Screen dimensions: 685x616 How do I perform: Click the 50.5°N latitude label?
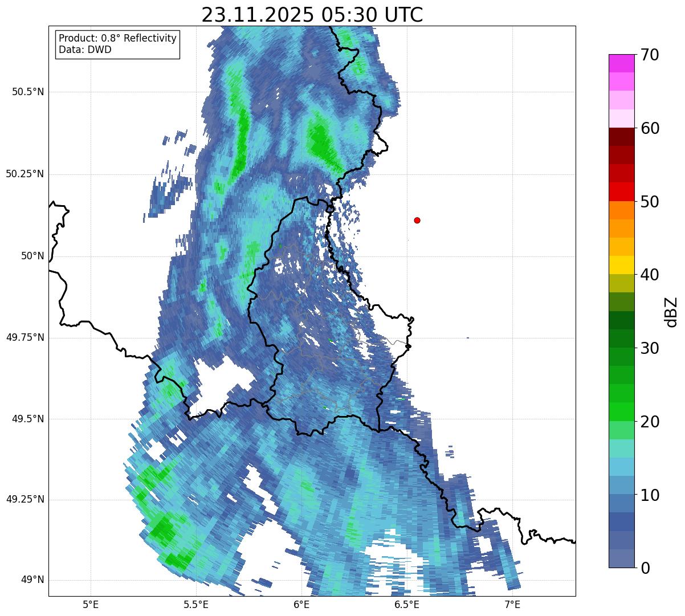pyautogui.click(x=28, y=92)
